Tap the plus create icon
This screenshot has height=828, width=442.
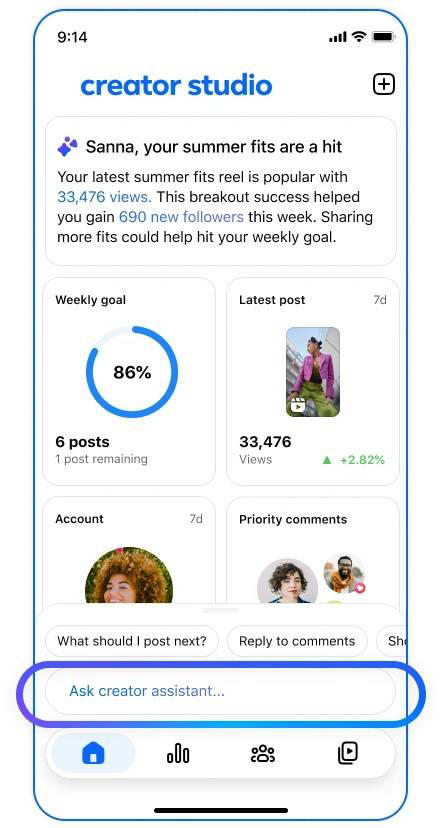tap(384, 84)
